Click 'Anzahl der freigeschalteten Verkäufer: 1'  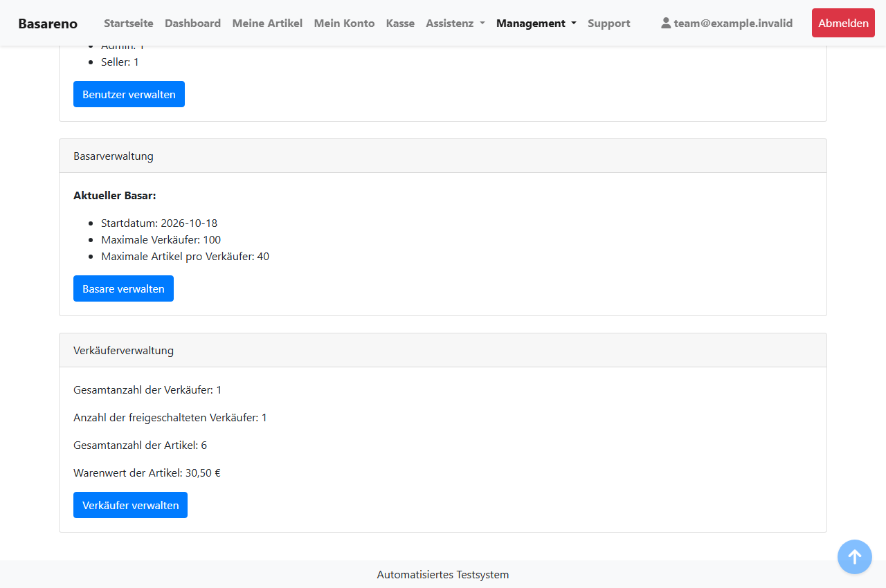click(170, 417)
